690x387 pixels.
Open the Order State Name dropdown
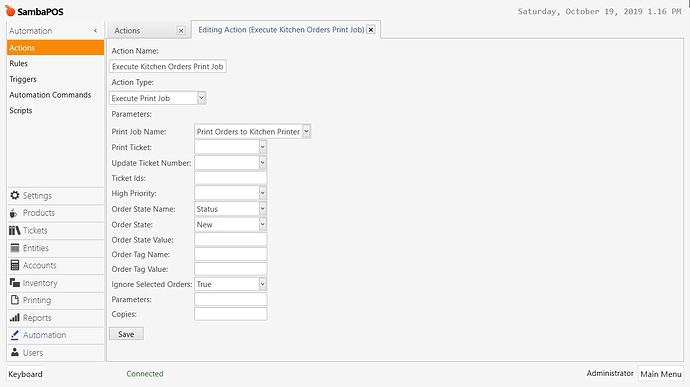[x=262, y=209]
